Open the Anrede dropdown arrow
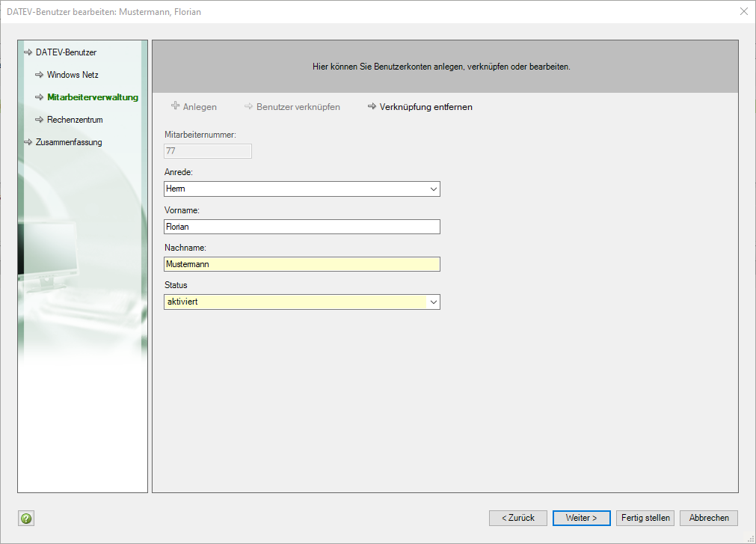This screenshot has height=544, width=756. [x=434, y=189]
